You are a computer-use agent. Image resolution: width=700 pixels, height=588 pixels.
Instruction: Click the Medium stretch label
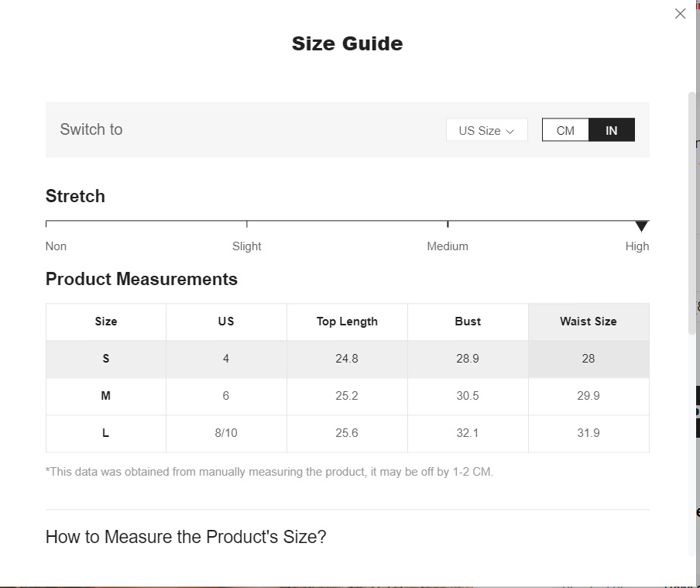pos(448,246)
